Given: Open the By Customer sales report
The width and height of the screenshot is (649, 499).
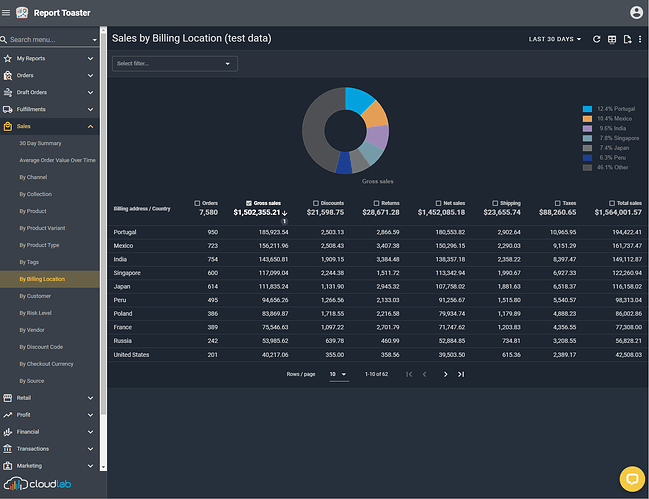Looking at the screenshot, I should (35, 296).
